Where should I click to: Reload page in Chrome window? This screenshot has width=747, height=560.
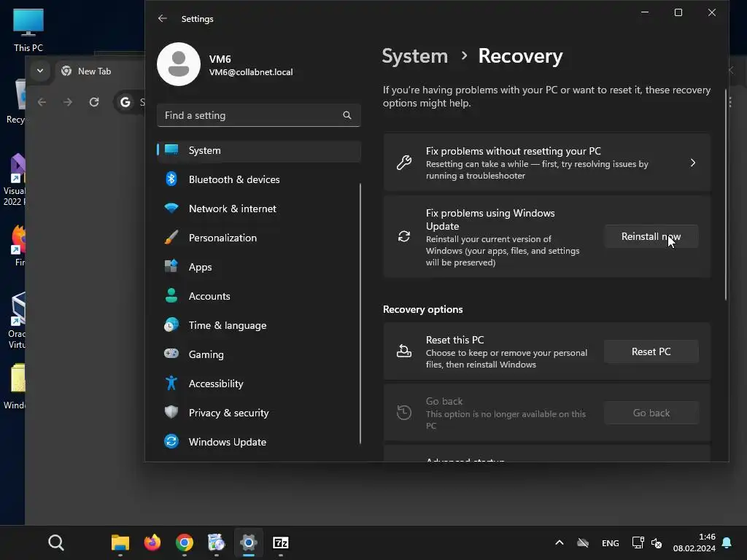click(94, 102)
